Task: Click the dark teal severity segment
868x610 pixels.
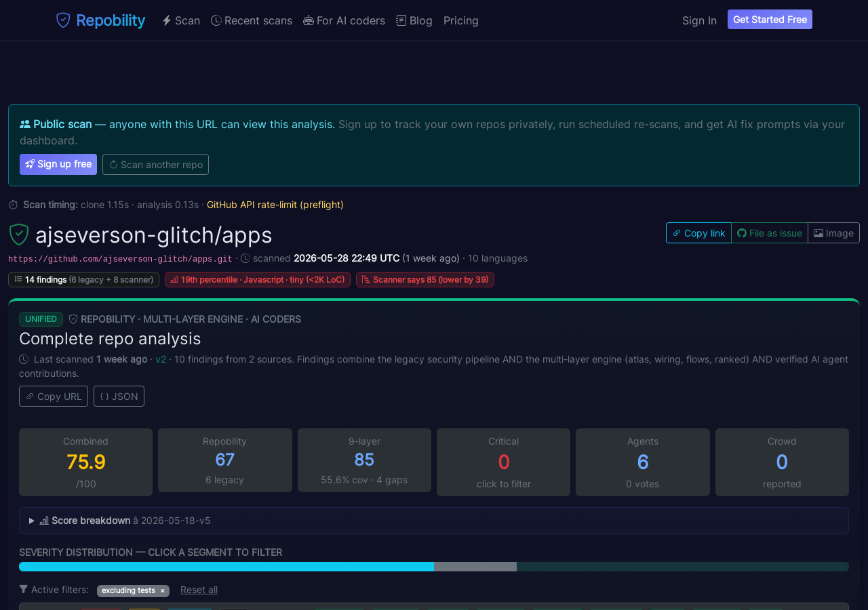Action: (683, 567)
